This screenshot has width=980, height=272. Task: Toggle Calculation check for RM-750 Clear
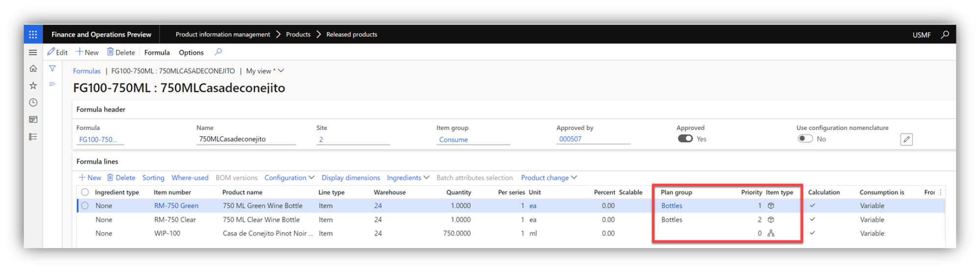tap(812, 220)
